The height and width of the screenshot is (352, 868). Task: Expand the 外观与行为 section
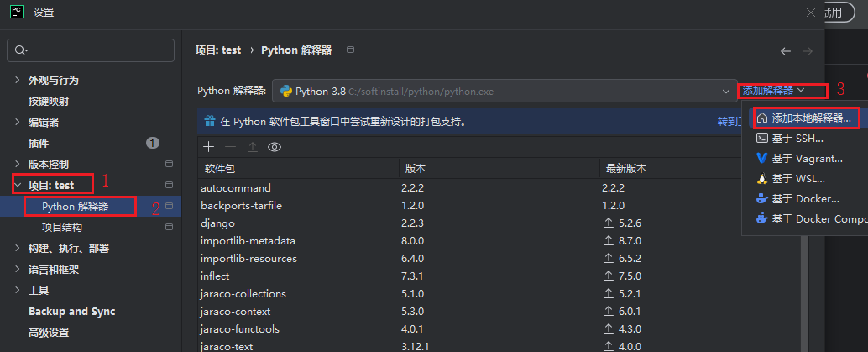point(17,81)
